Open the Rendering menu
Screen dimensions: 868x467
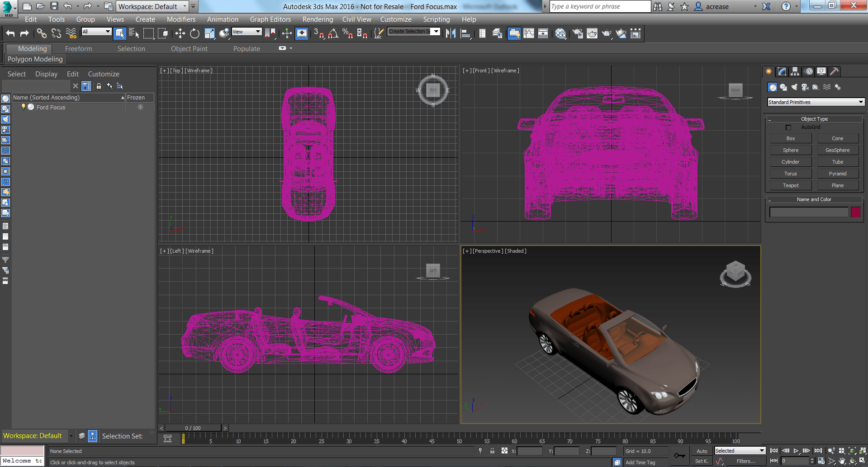[318, 19]
